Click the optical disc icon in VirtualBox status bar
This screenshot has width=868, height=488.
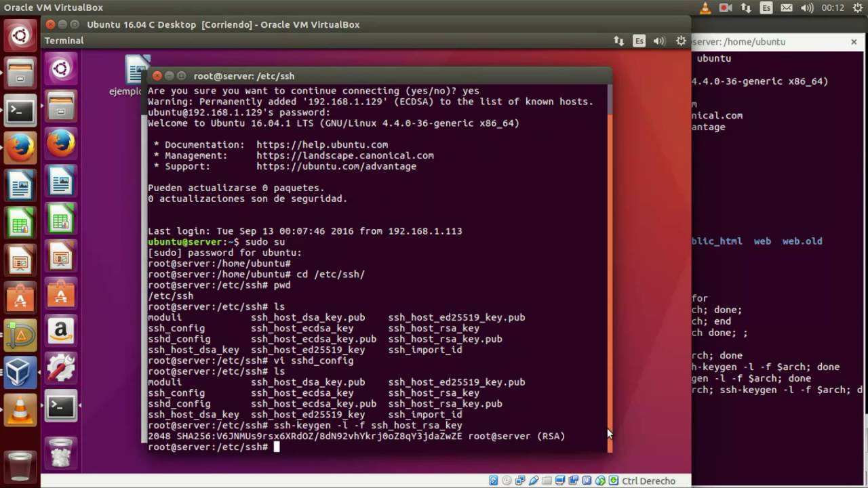pos(507,481)
